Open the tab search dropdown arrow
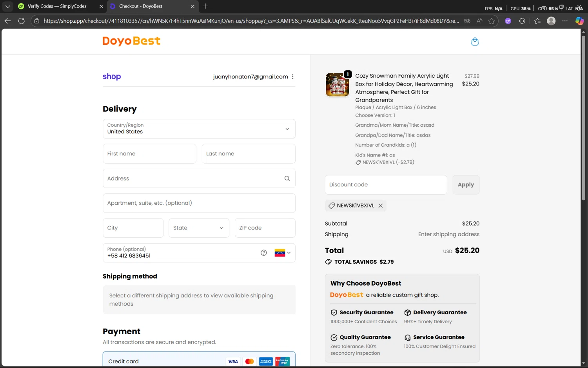 (x=7, y=6)
